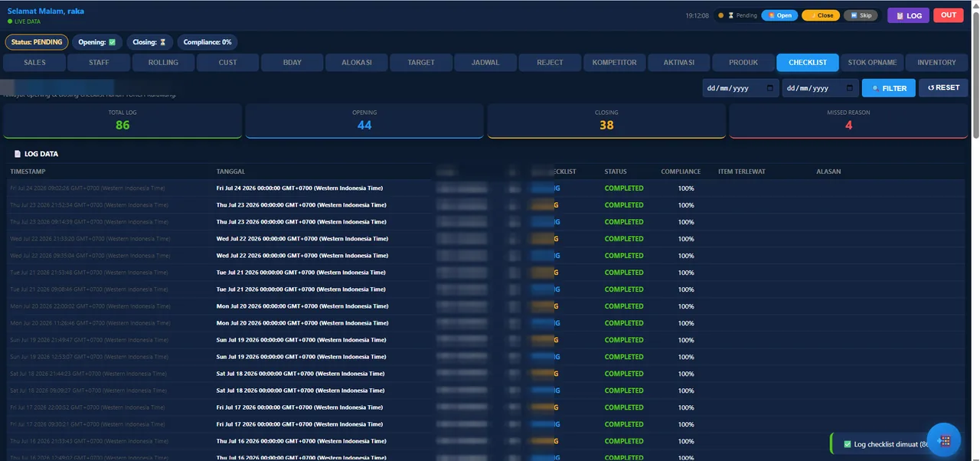Click the Opening checkmark status pill

point(97,42)
